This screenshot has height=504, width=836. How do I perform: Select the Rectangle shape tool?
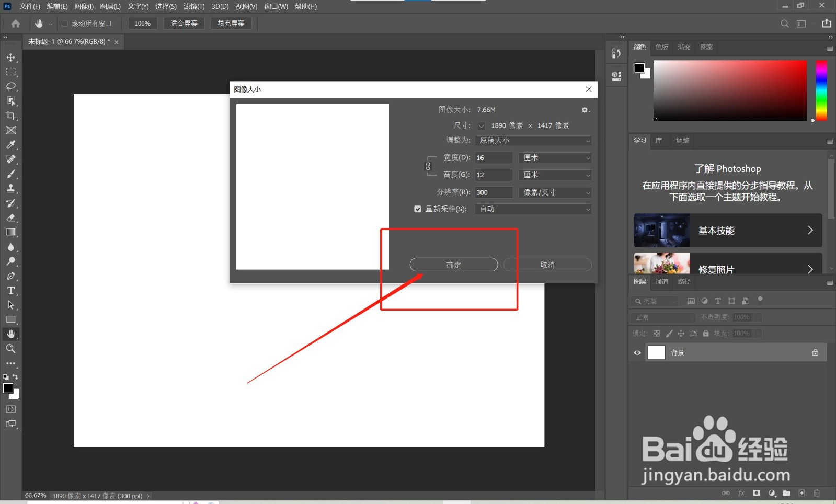[10, 319]
